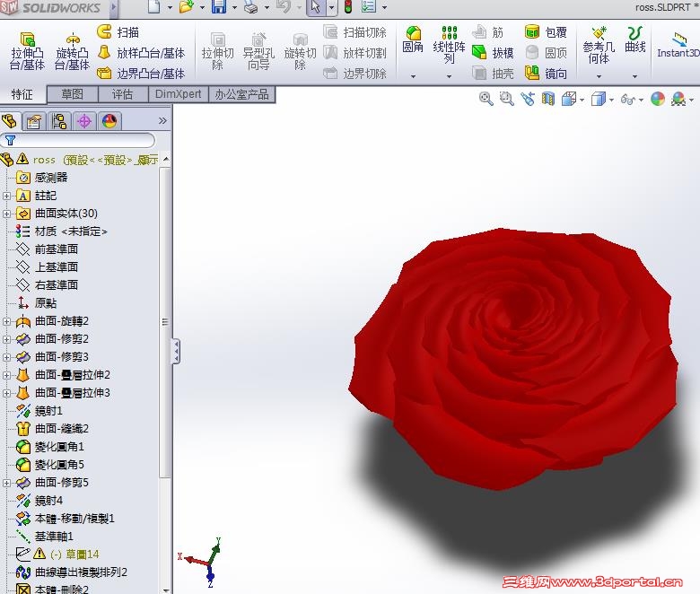Expand the 註記 (Annotations) tree node
Viewport: 700px width, 594px height.
pyautogui.click(x=6, y=196)
